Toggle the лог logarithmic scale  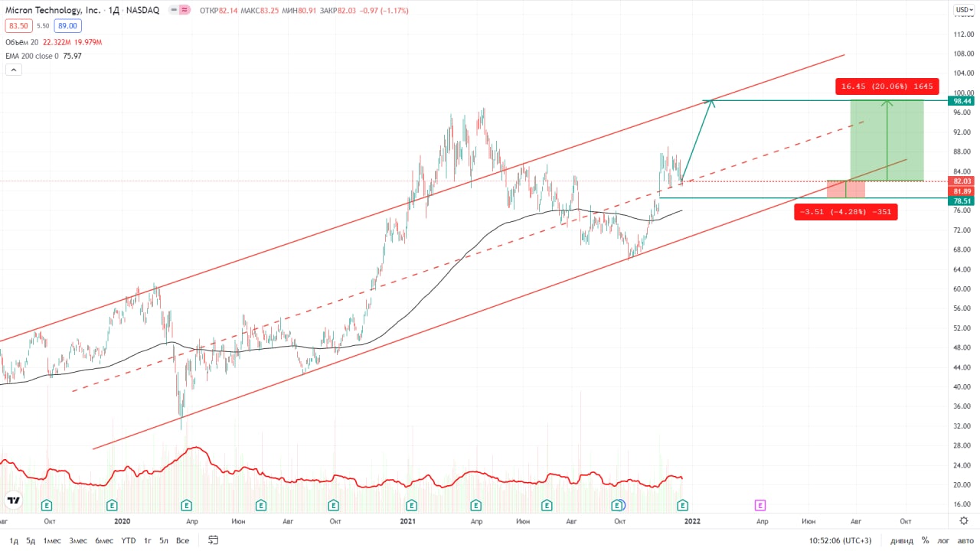click(x=943, y=540)
